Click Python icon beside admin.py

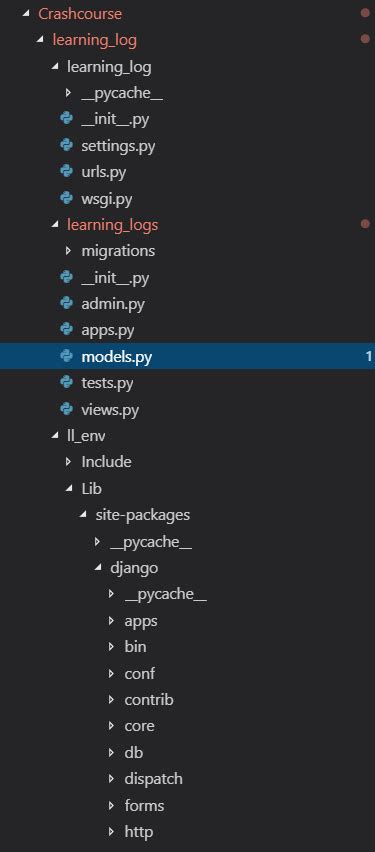click(x=66, y=303)
